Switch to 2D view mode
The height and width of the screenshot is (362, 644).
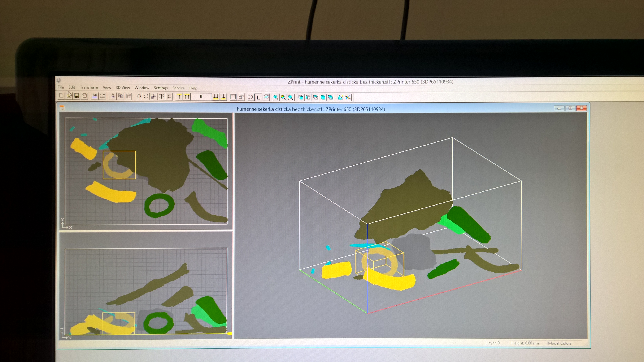click(251, 97)
